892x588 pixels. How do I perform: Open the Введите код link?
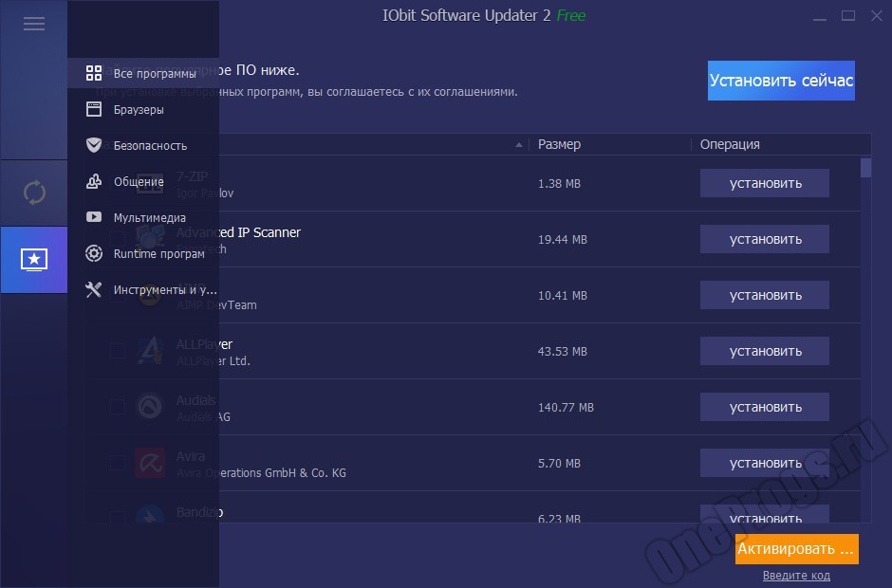(x=796, y=576)
